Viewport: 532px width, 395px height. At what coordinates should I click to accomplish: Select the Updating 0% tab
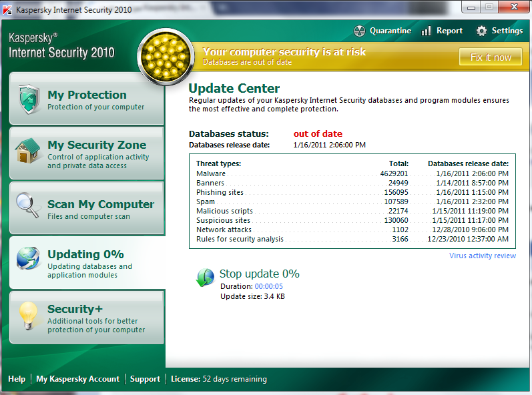click(87, 263)
